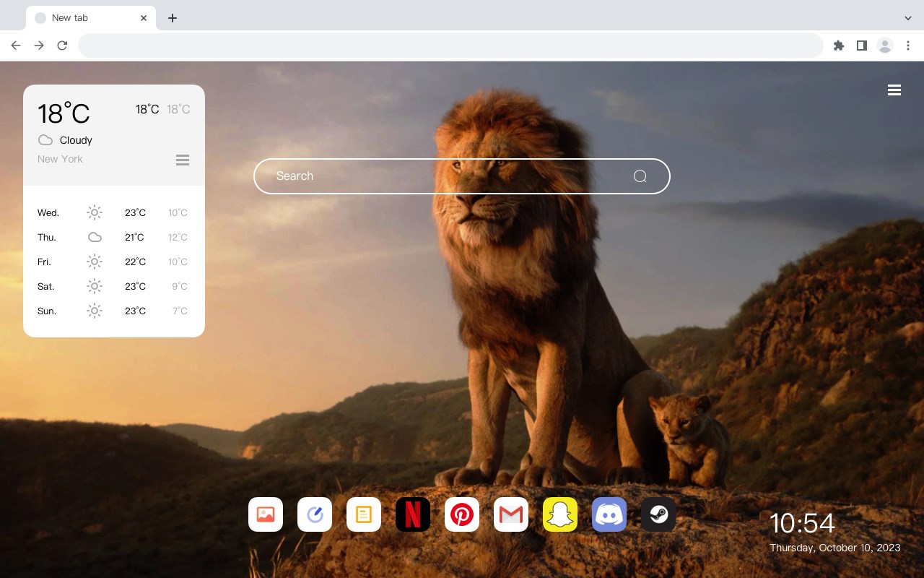
Task: Click the Thu. forecast day label
Action: pos(47,237)
